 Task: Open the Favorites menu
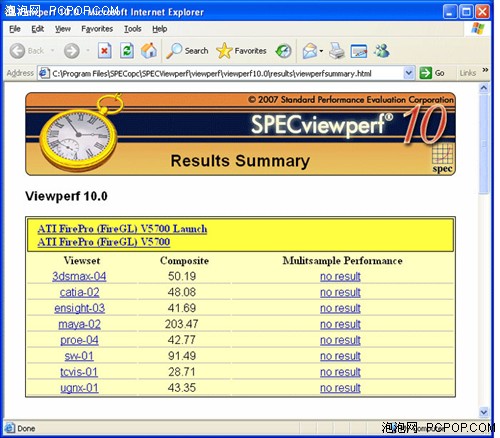97,29
